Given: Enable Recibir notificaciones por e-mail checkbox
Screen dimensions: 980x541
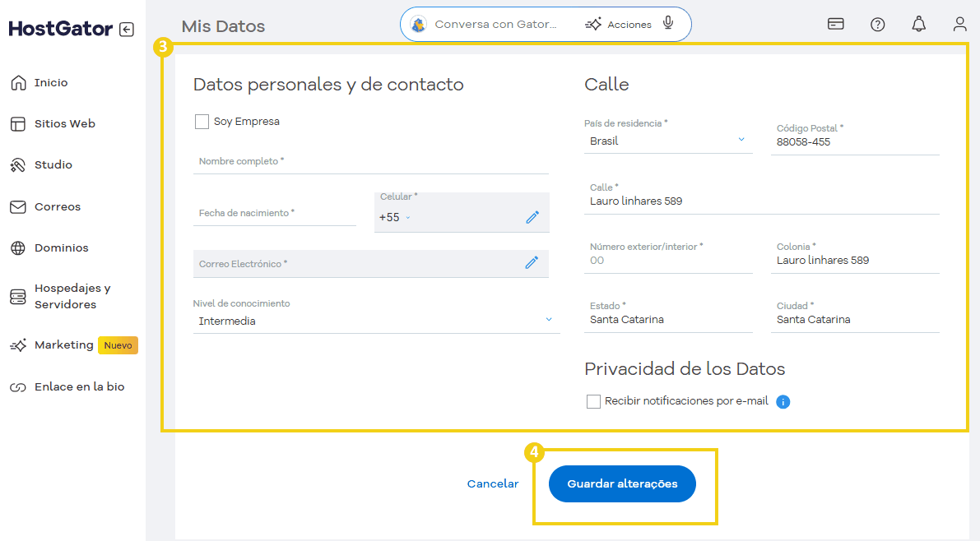Looking at the screenshot, I should (593, 401).
